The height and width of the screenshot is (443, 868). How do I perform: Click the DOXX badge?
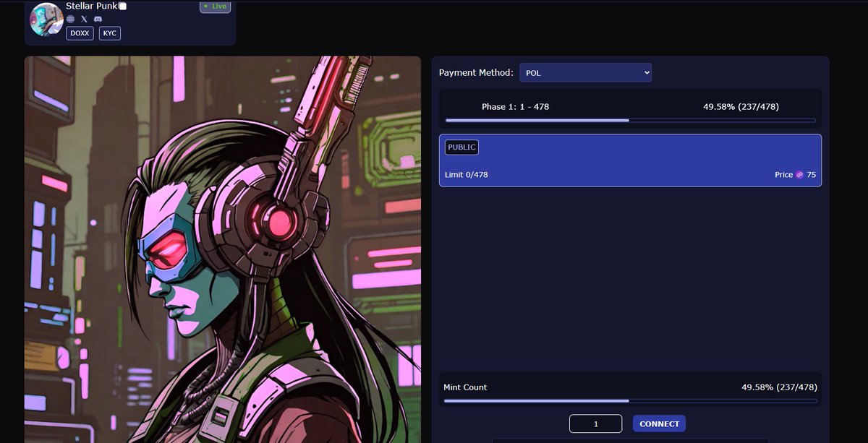click(80, 33)
